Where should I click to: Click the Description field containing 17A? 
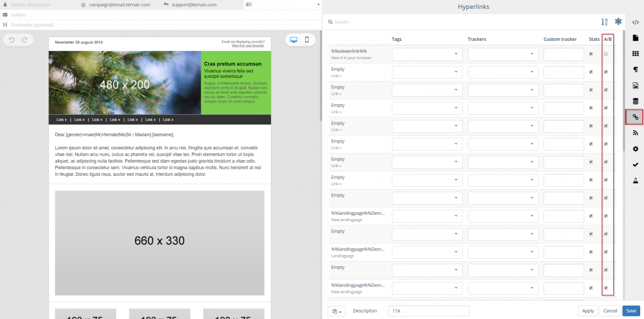tap(429, 311)
